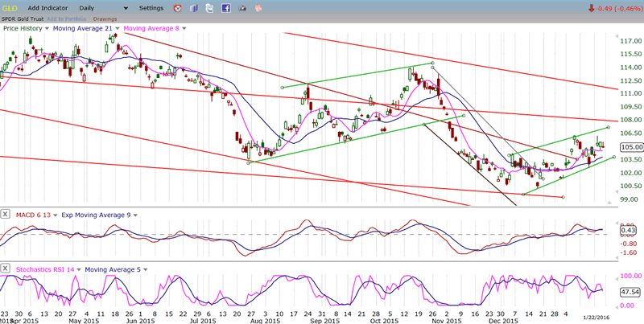Share the chart on Facebook
The height and width of the screenshot is (324, 644).
tap(226, 8)
